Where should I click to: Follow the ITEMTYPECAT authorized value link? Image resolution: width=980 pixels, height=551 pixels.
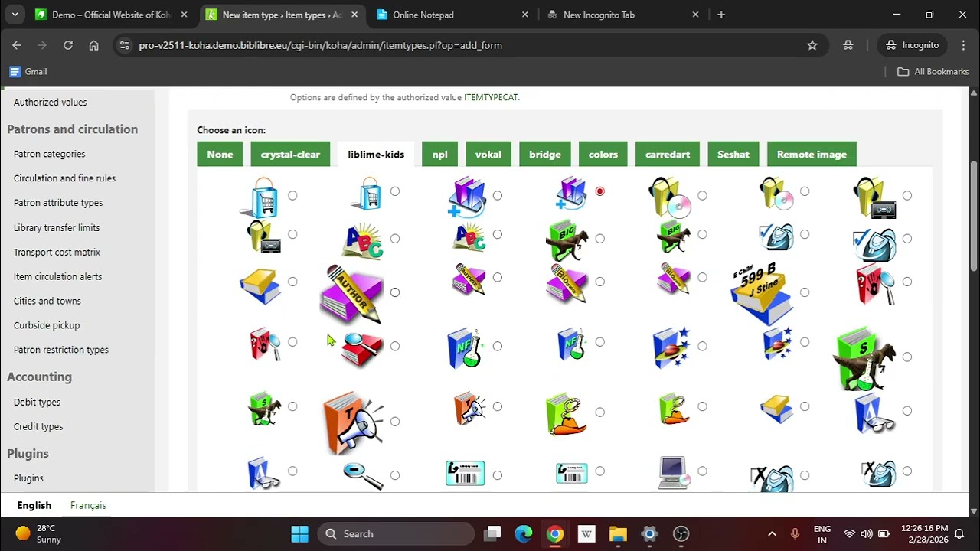coord(491,97)
